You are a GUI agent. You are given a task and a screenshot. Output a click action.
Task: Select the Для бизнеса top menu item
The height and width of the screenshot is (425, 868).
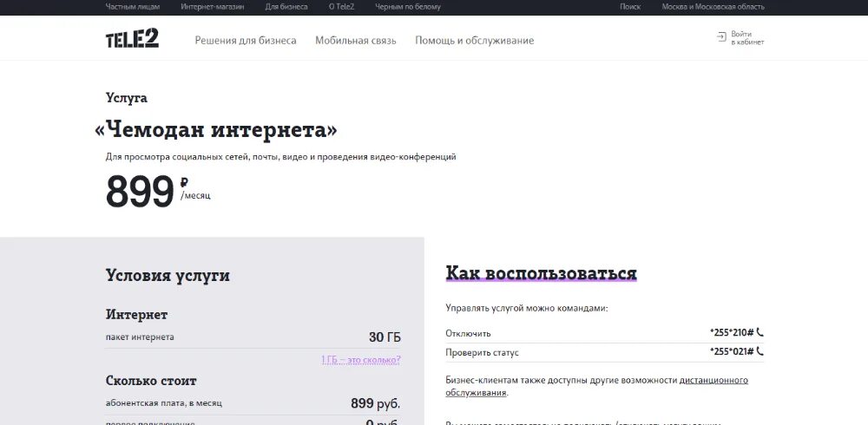point(286,7)
